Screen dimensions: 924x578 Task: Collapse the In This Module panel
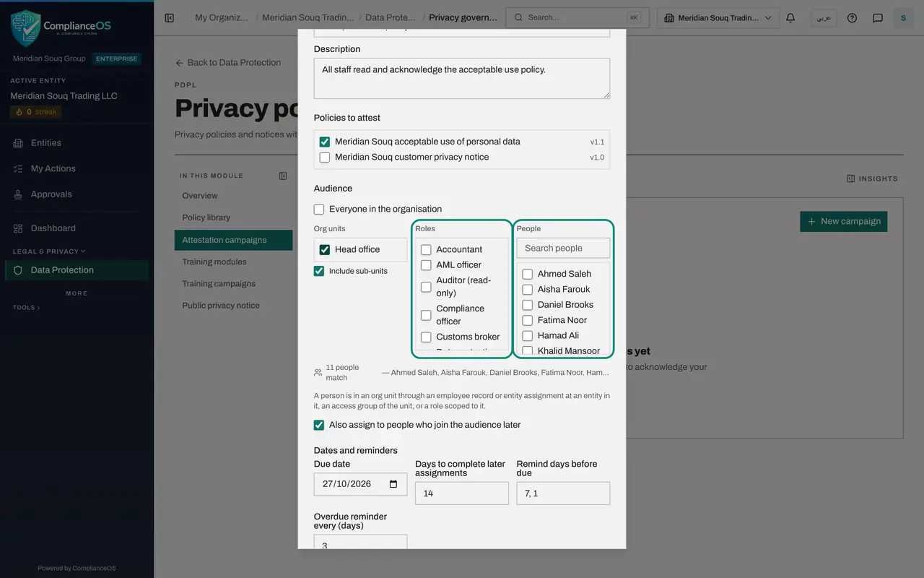pos(283,176)
